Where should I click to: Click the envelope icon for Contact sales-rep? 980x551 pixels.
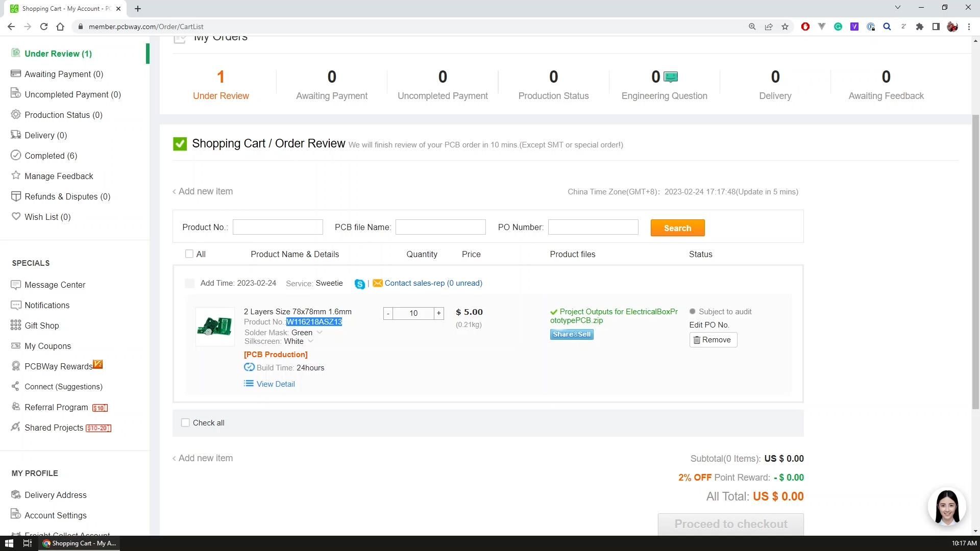click(377, 283)
